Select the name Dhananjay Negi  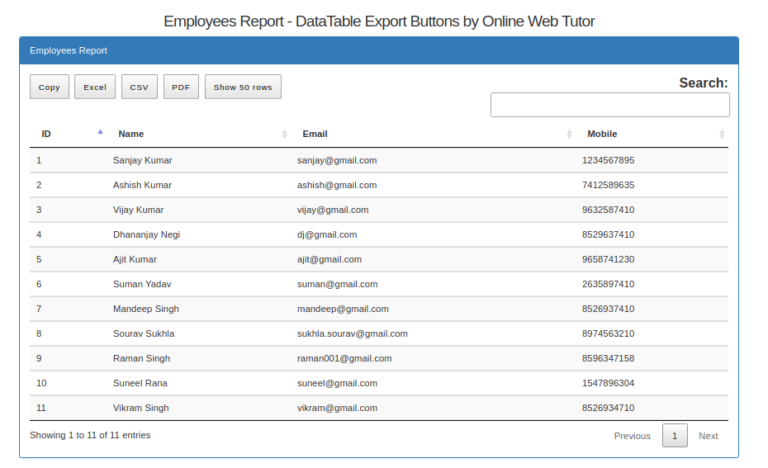(x=146, y=234)
